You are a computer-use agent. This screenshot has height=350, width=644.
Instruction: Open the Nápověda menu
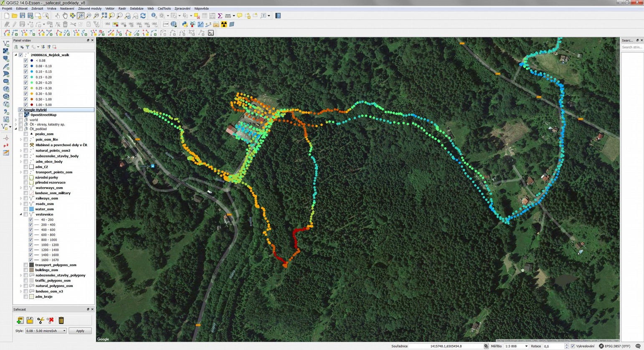click(x=201, y=8)
